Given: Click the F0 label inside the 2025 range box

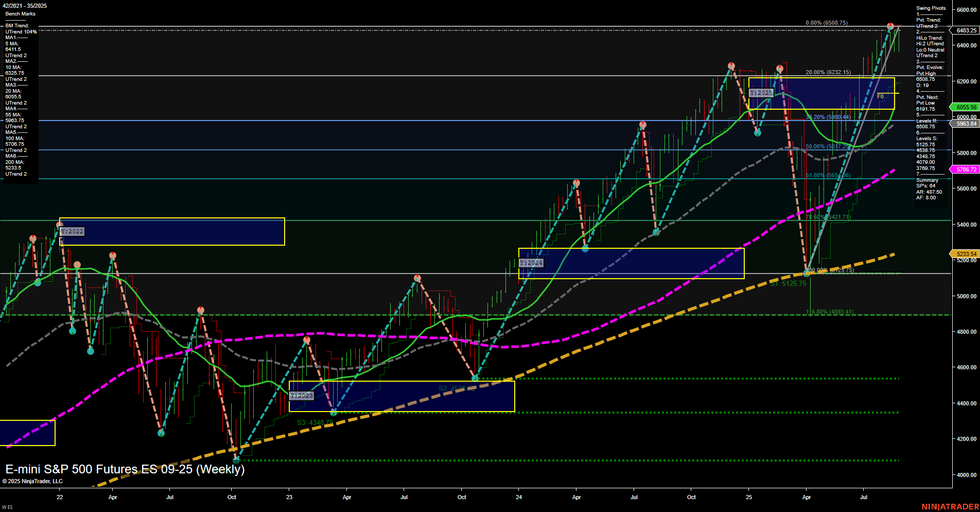Looking at the screenshot, I should [879, 95].
